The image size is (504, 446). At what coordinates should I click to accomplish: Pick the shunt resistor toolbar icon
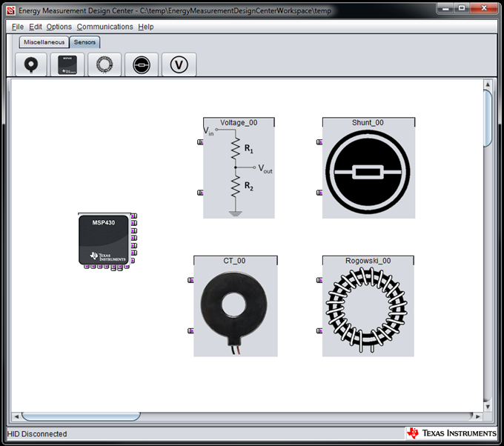[142, 65]
